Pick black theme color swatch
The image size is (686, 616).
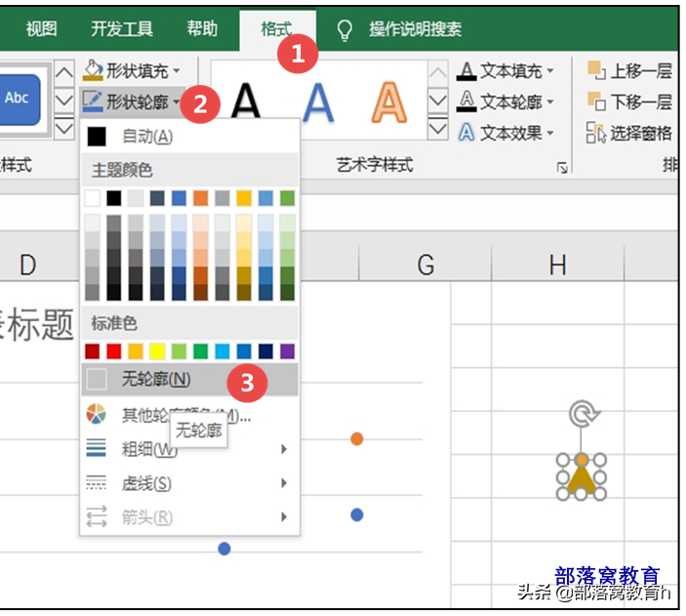click(114, 198)
